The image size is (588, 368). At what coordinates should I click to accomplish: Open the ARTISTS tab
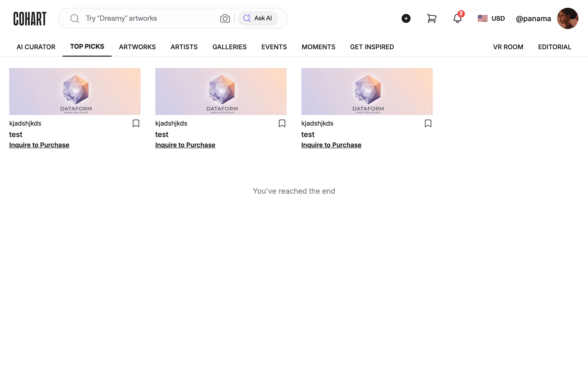[184, 47]
